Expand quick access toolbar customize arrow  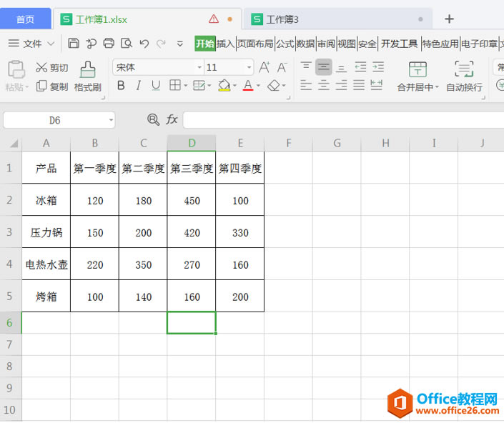[x=180, y=44]
